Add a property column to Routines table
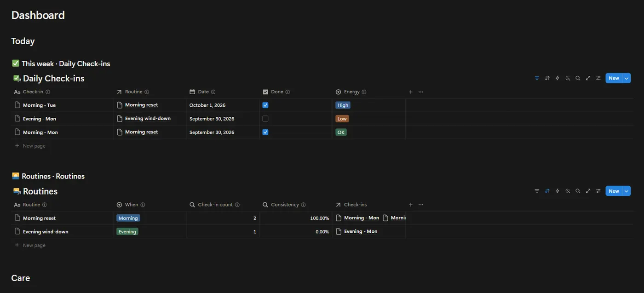The height and width of the screenshot is (293, 644). click(x=411, y=205)
